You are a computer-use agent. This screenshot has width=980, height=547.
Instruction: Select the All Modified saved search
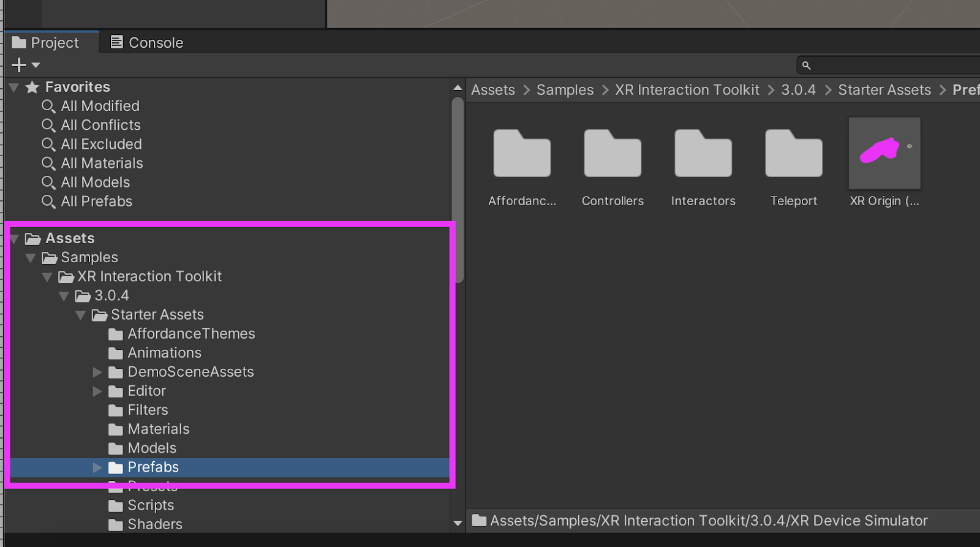click(x=100, y=106)
